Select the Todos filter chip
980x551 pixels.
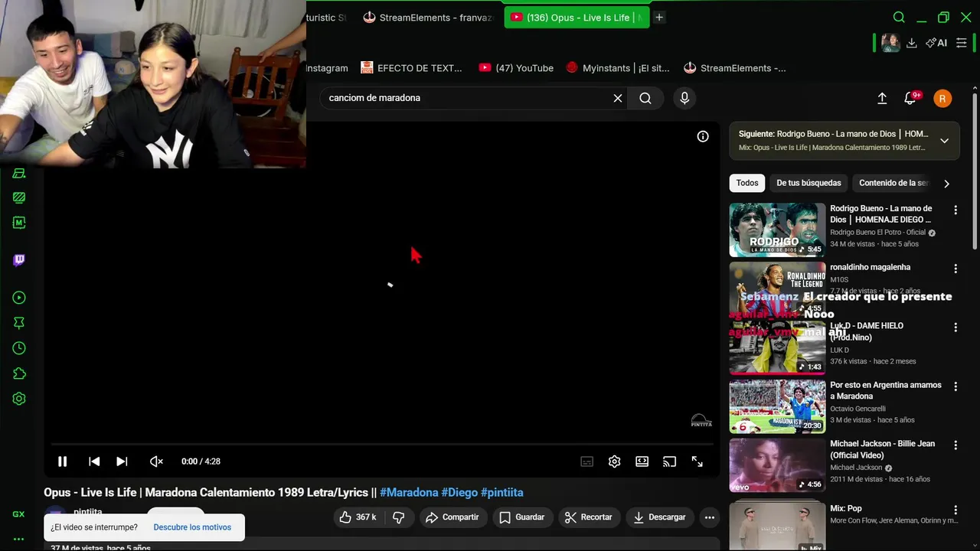747,183
